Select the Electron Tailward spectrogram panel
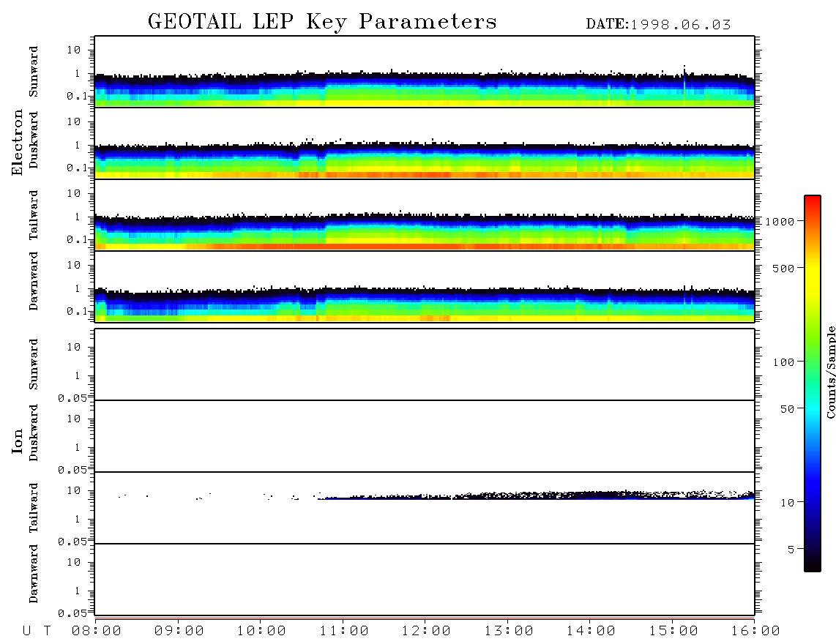The width and height of the screenshot is (836, 644). tap(425, 215)
